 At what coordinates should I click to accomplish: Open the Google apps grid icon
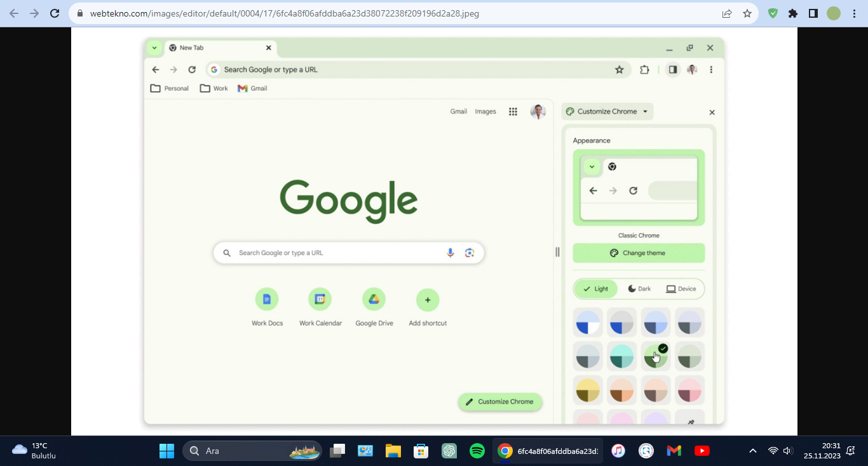[513, 112]
